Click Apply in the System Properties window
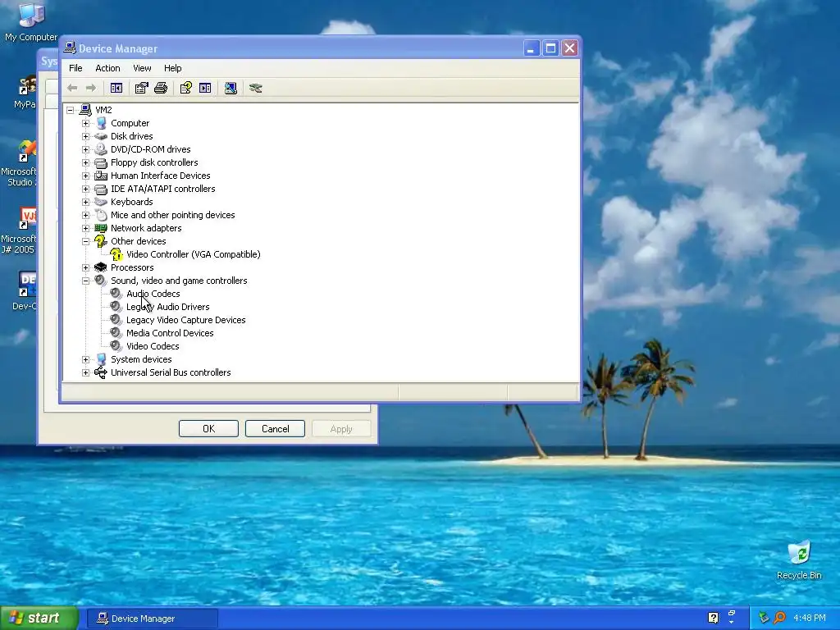Viewport: 840px width, 630px height. coord(341,428)
